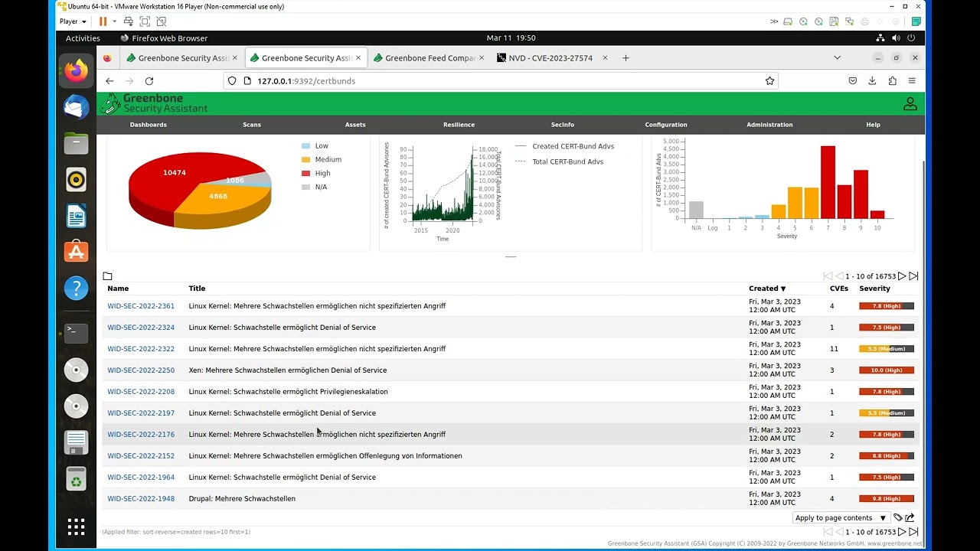Open the SecInfo menu
Image resolution: width=980 pixels, height=551 pixels.
[x=562, y=125]
